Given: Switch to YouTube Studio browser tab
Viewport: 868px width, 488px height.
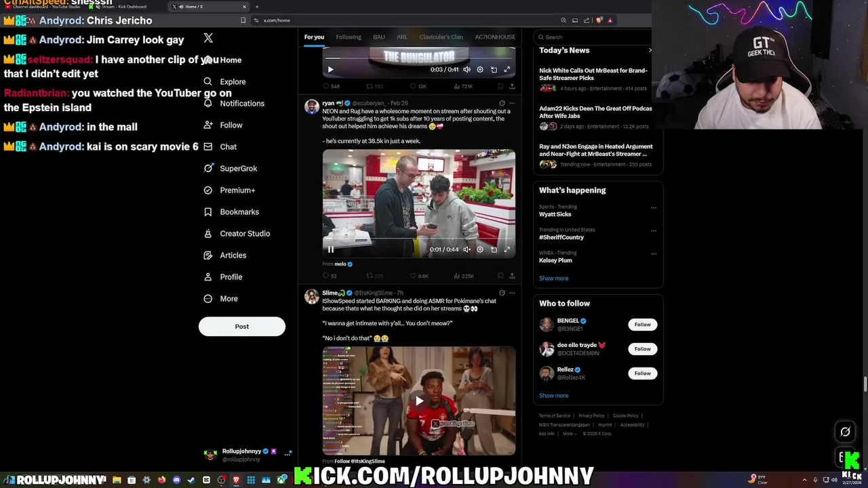Looking at the screenshot, I should click(x=42, y=6).
